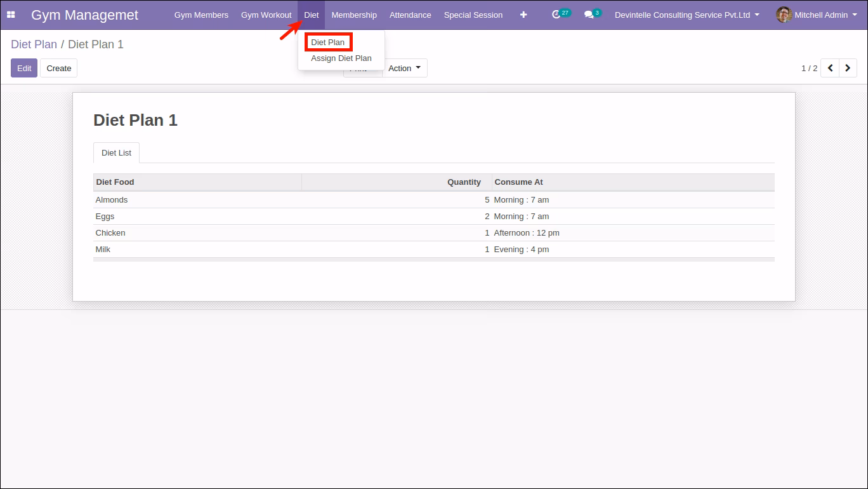Click the Create button
This screenshot has width=868, height=489.
(59, 68)
